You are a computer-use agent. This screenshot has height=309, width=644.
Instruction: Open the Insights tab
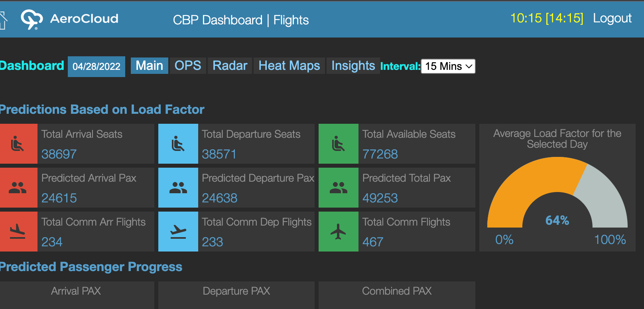click(x=353, y=65)
